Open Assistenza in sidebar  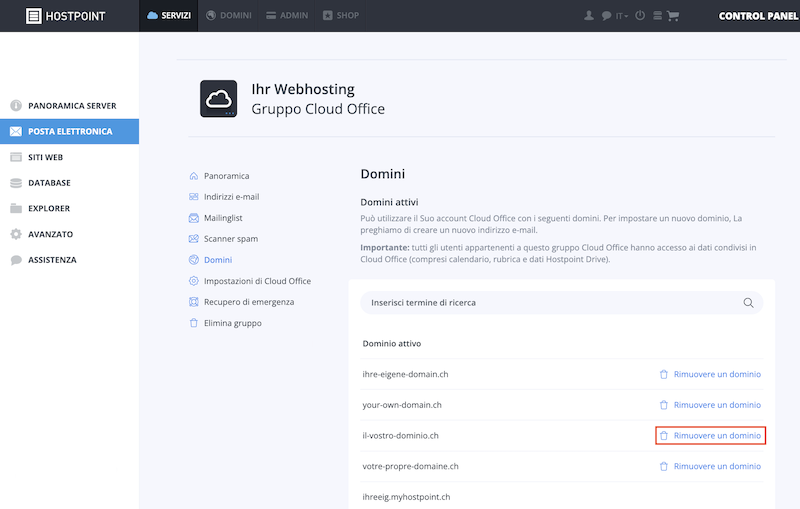69,260
